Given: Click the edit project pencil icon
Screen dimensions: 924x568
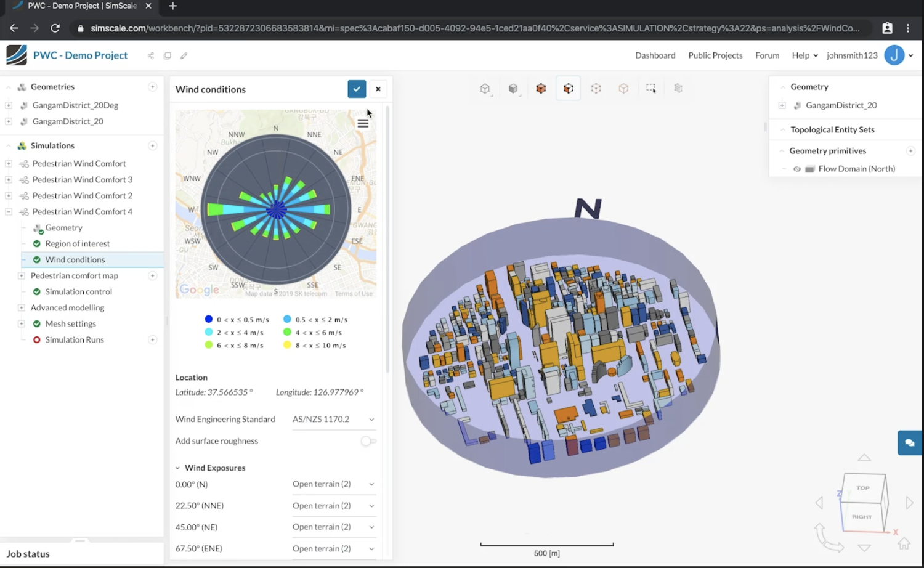Looking at the screenshot, I should [x=184, y=55].
